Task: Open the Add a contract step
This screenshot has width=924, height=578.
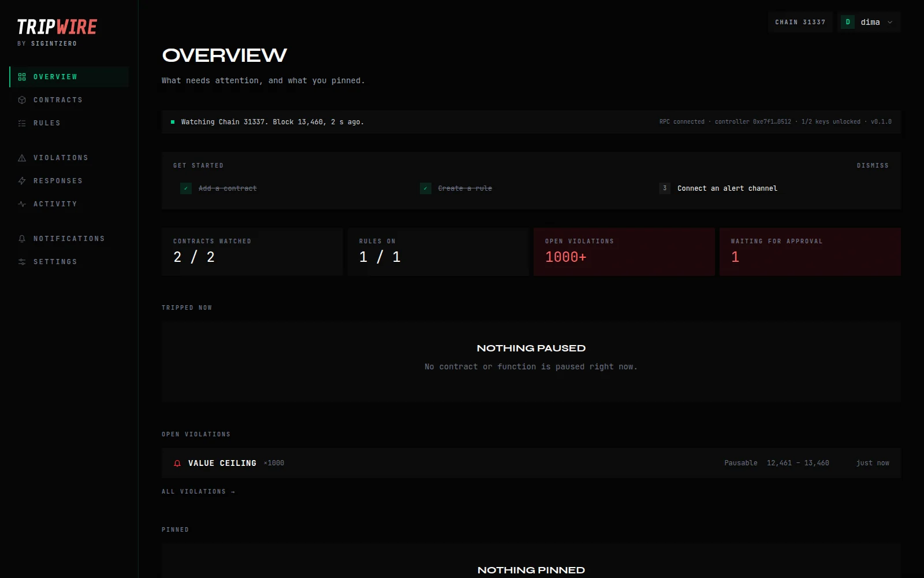Action: (x=228, y=188)
